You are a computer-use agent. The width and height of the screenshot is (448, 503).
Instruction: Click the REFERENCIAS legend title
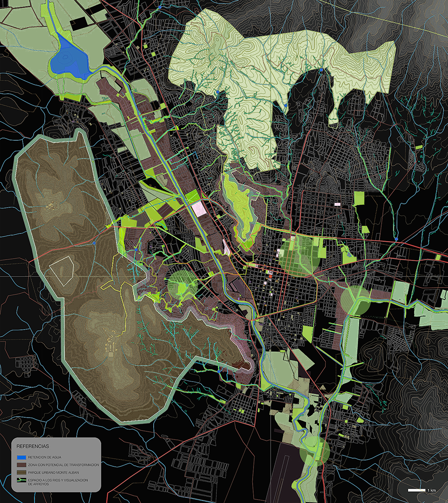(33, 446)
